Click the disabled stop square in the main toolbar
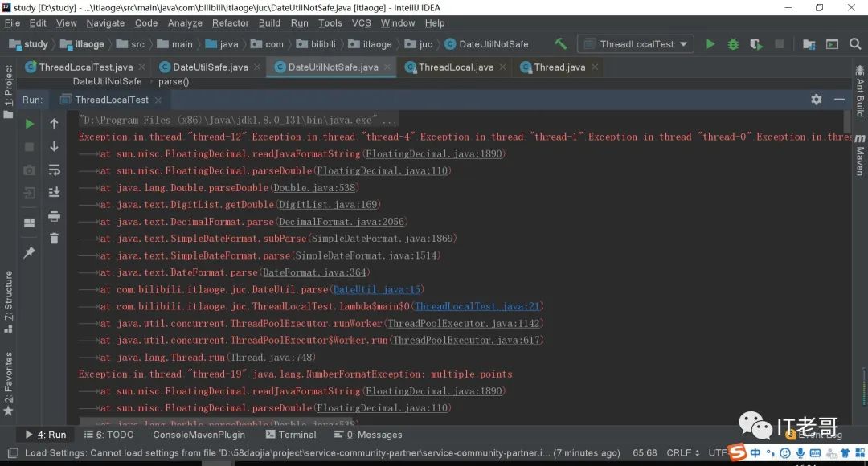868x466 pixels. (779, 43)
